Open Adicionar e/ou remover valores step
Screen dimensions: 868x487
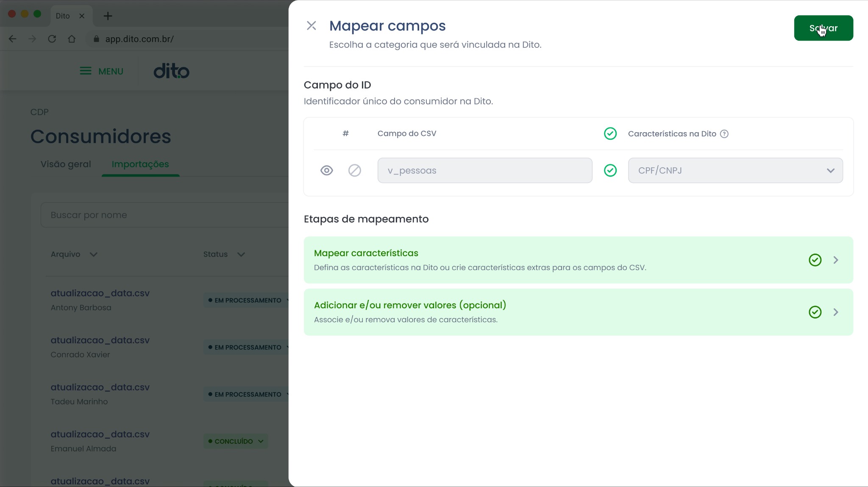pyautogui.click(x=578, y=312)
